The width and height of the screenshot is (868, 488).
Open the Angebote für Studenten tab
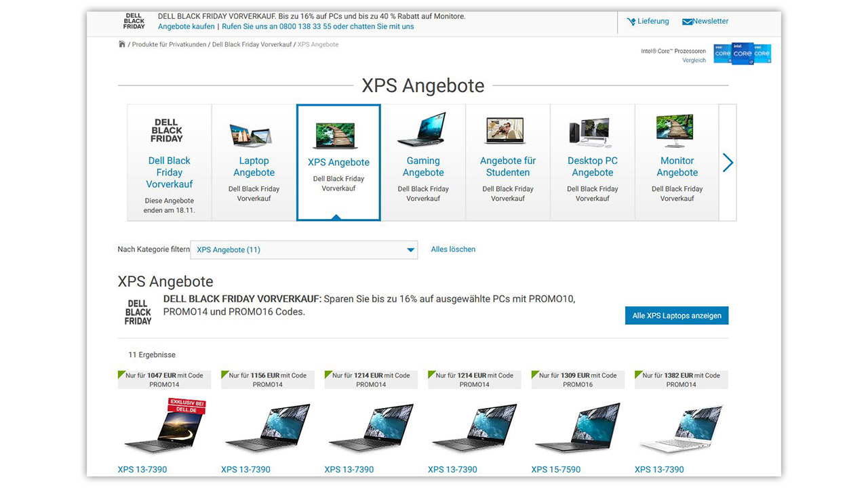tap(507, 167)
